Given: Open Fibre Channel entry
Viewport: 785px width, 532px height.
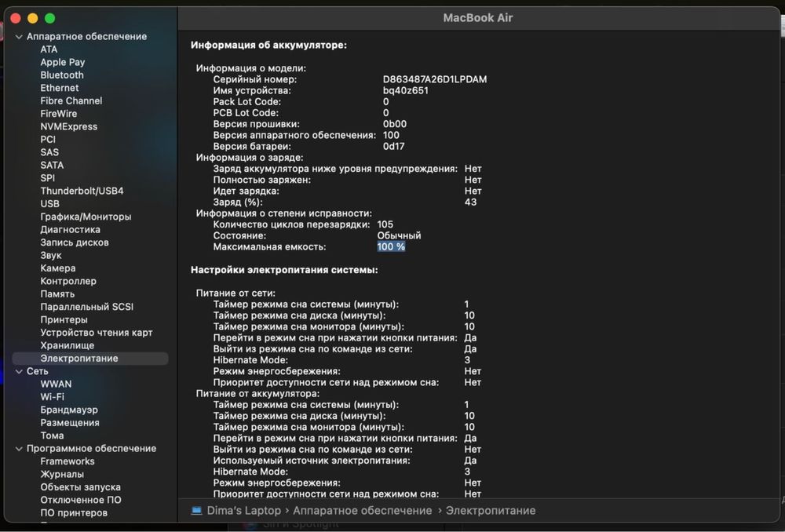Looking at the screenshot, I should click(71, 100).
